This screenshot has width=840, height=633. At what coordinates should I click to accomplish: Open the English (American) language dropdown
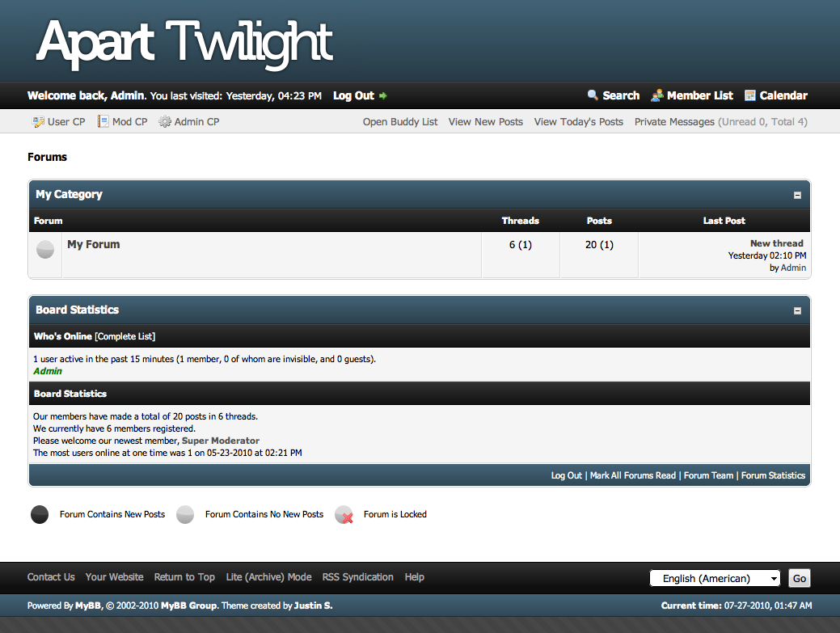pos(715,578)
